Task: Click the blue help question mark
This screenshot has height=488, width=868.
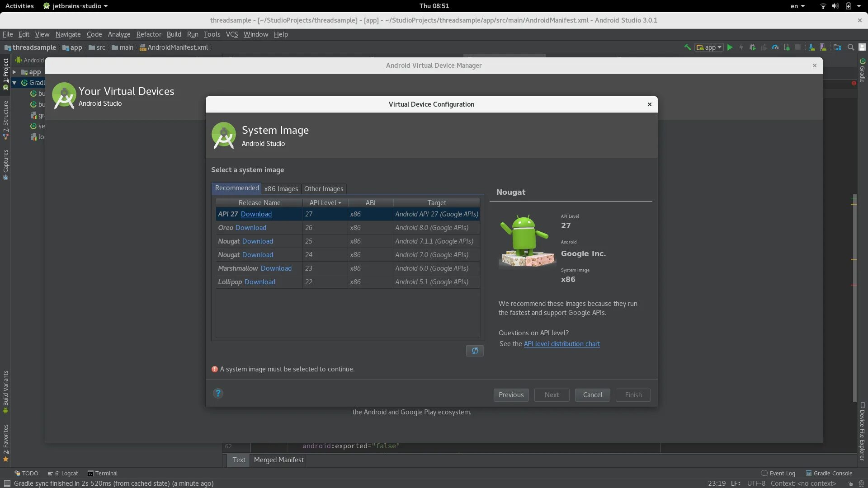Action: [x=218, y=394]
